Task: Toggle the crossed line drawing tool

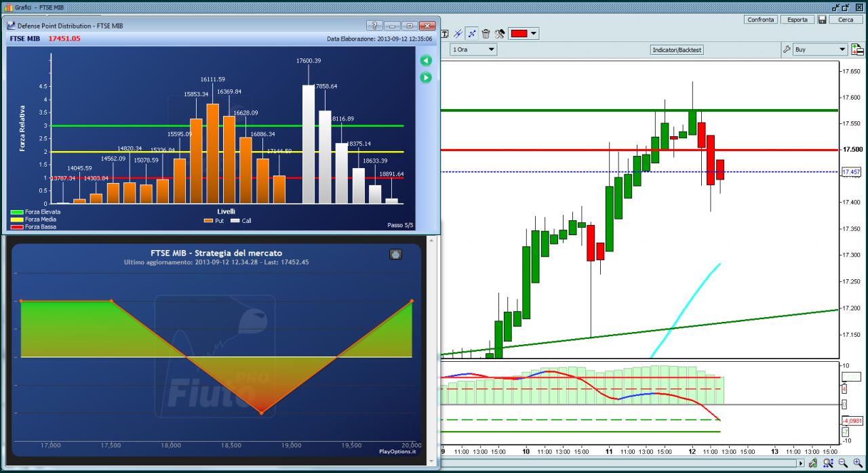Action: click(x=458, y=33)
